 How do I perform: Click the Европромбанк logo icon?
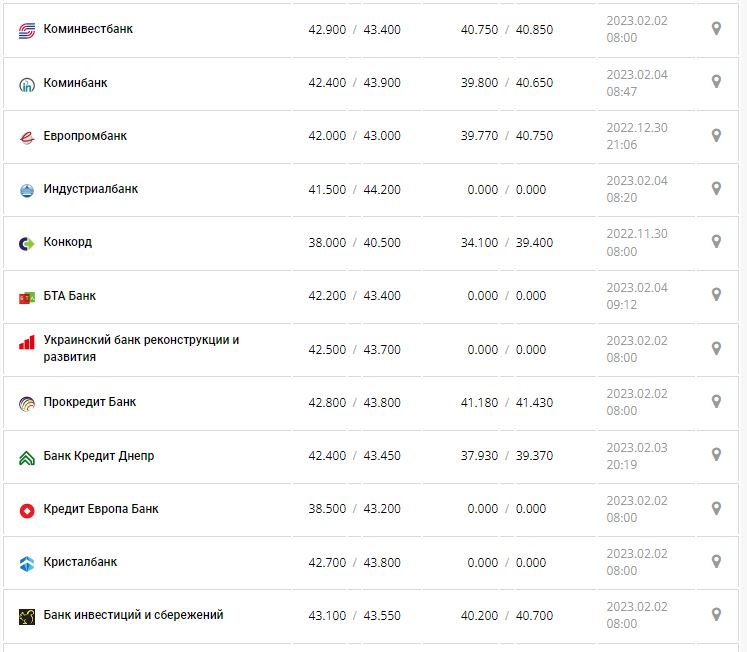click(27, 137)
